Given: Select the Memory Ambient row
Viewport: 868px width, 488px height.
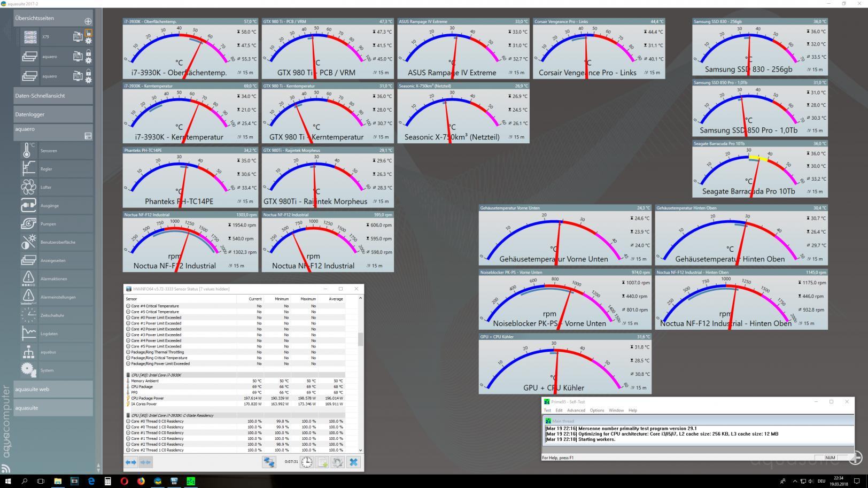Looking at the screenshot, I should pos(234,381).
